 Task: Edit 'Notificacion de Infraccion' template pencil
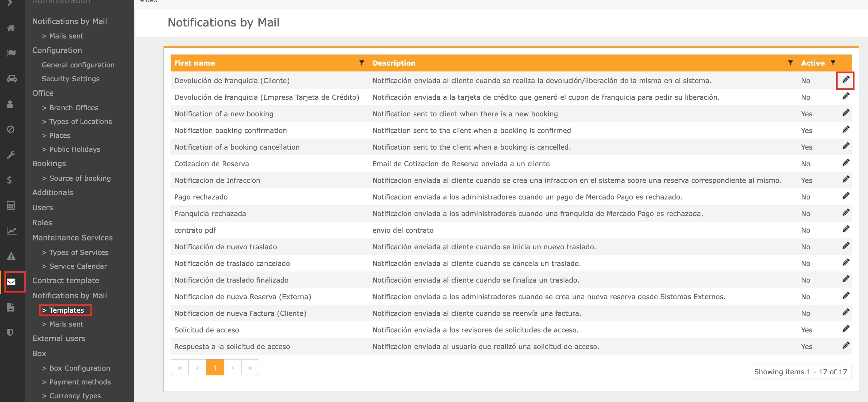846,179
